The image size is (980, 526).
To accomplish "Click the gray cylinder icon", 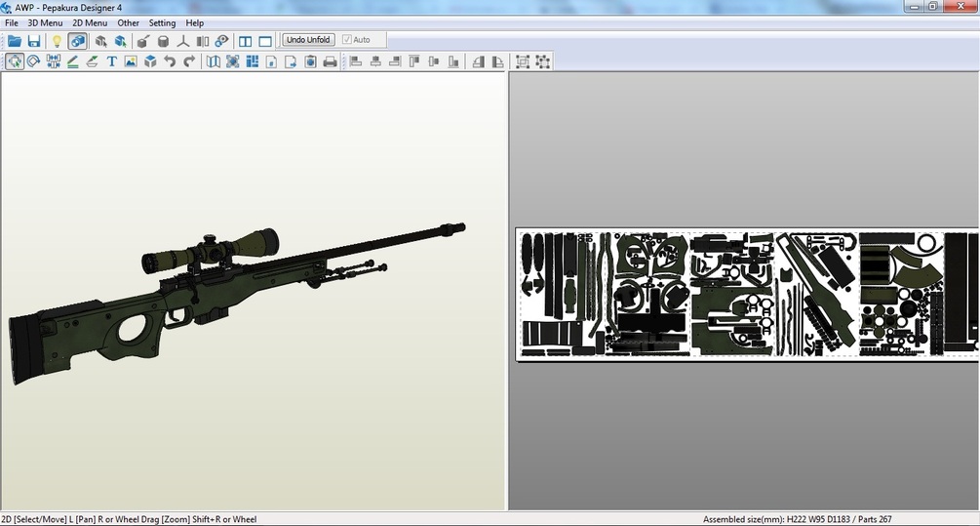I will tap(163, 41).
